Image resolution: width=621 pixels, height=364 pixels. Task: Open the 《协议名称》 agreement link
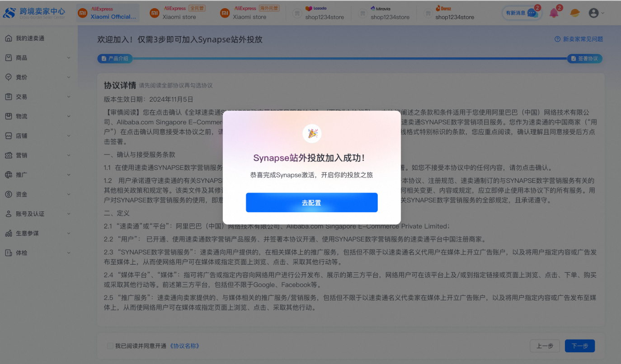coord(184,346)
